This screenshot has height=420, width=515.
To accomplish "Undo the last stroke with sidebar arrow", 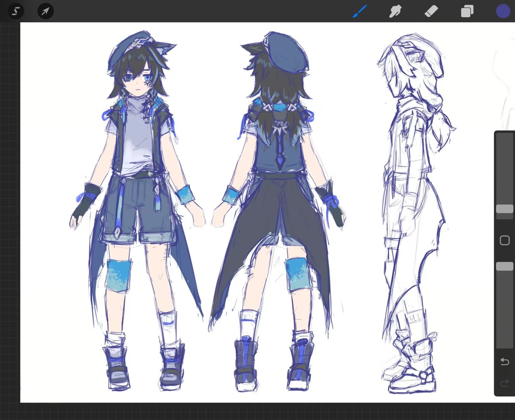I will 505,362.
